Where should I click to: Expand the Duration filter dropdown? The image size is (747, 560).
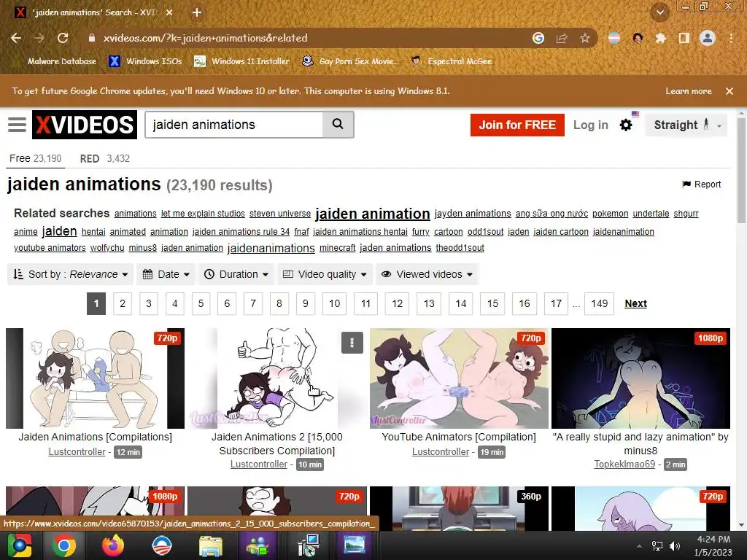[236, 274]
